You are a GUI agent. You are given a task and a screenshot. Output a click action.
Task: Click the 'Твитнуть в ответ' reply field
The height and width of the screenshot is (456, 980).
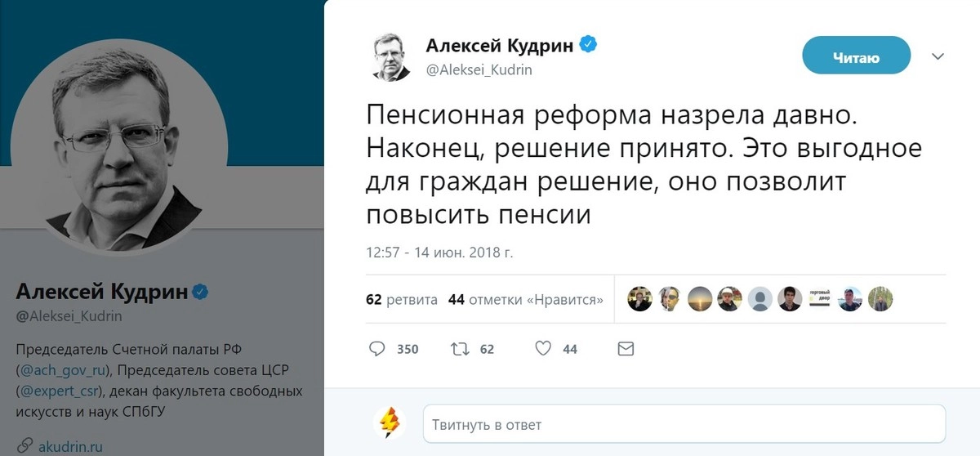coord(684,425)
